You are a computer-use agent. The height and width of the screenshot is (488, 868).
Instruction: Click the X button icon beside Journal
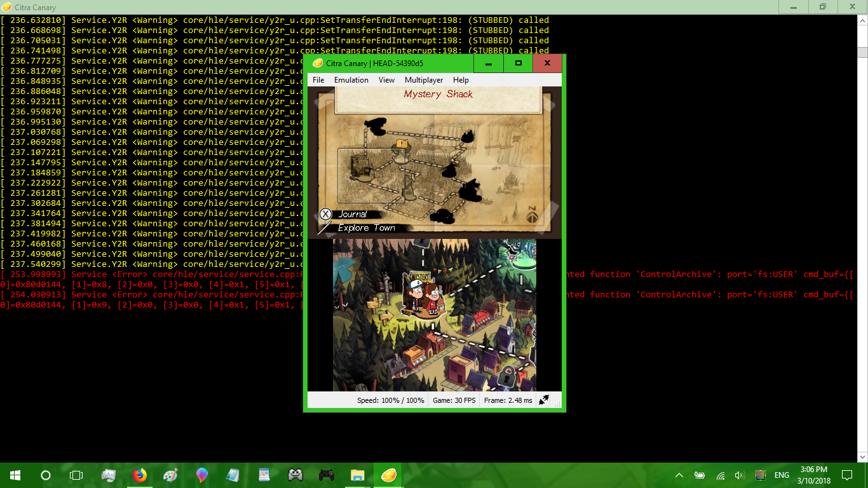326,214
